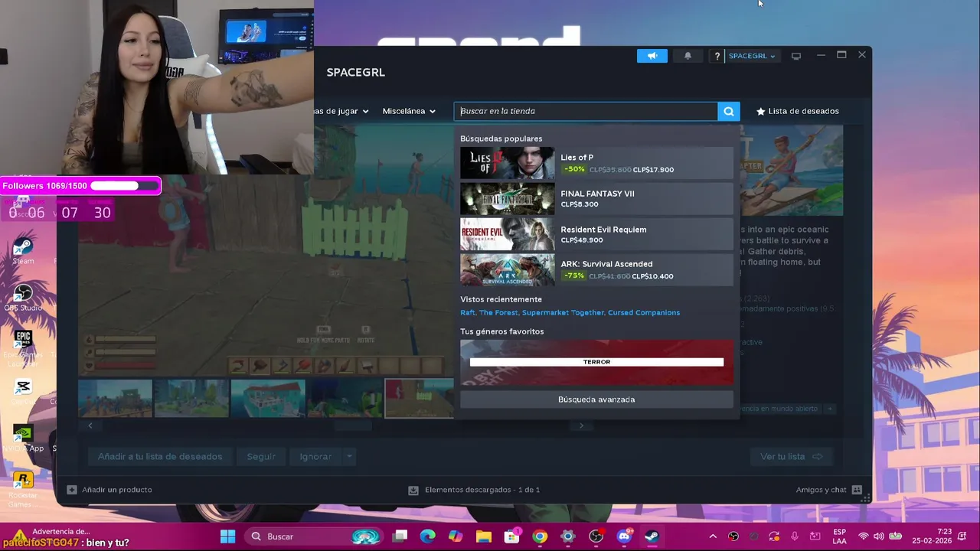Image resolution: width=980 pixels, height=551 pixels.
Task: Open Microsoft Store from taskbar
Action: click(511, 536)
